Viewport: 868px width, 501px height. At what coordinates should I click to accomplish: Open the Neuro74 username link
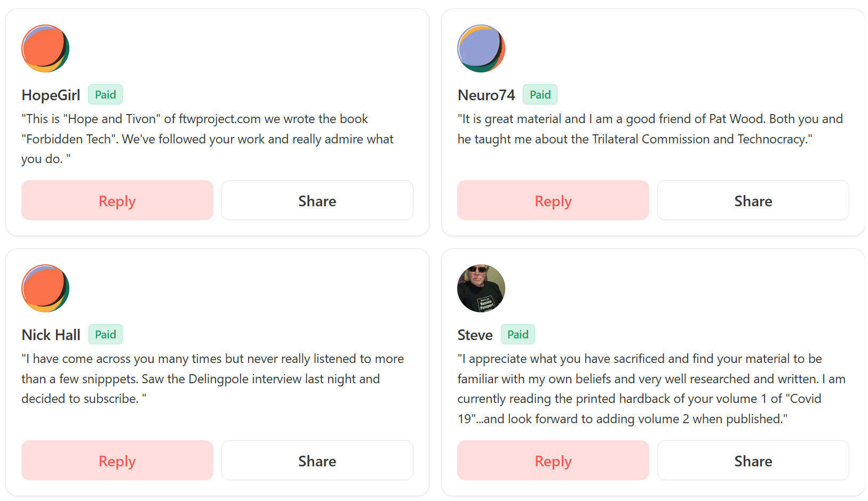486,95
